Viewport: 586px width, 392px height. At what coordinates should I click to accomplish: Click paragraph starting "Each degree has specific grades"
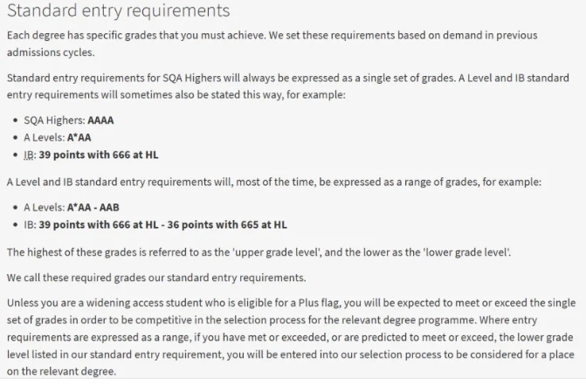(x=271, y=35)
